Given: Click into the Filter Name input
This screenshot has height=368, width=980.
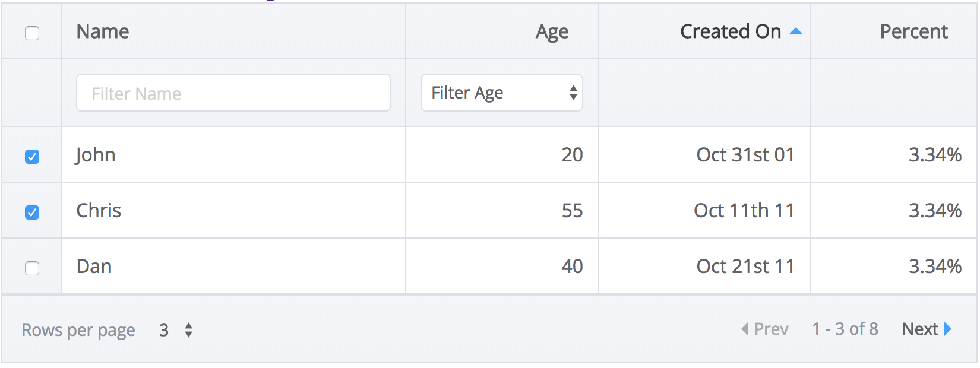Looking at the screenshot, I should (x=233, y=93).
